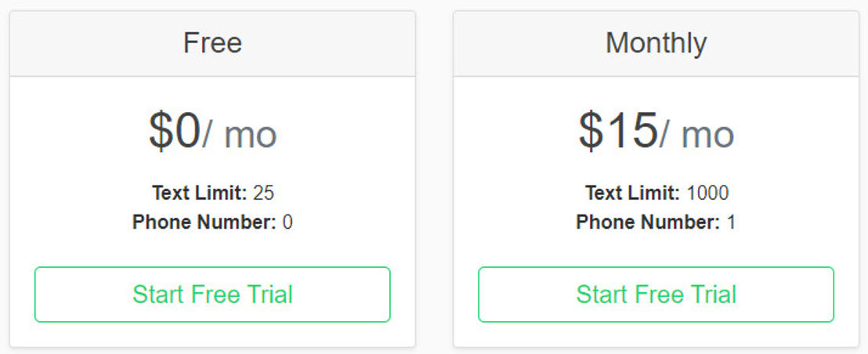Click phone number value 1

731,222
